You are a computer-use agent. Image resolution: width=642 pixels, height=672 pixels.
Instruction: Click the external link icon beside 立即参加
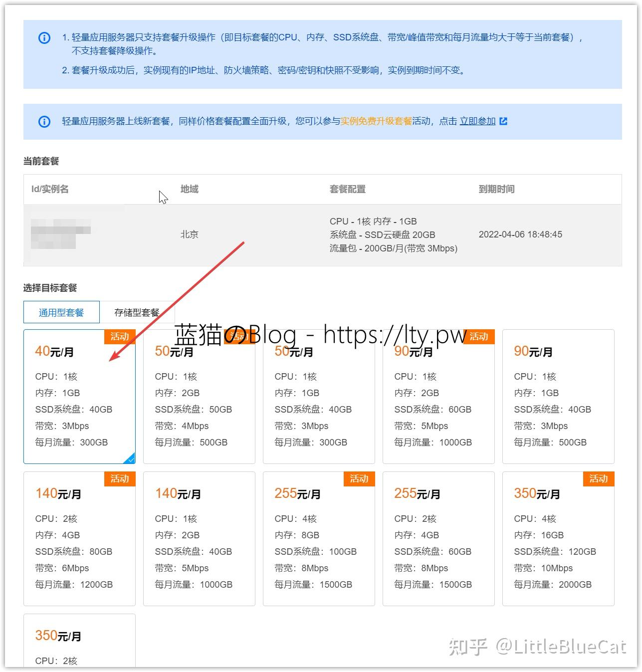point(503,121)
